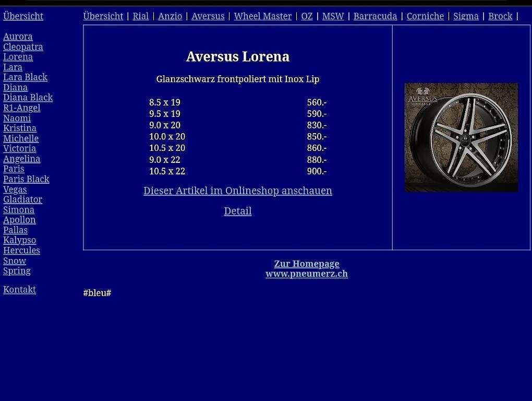View the Diana Black model
This screenshot has width=532, height=401.
coord(28,98)
